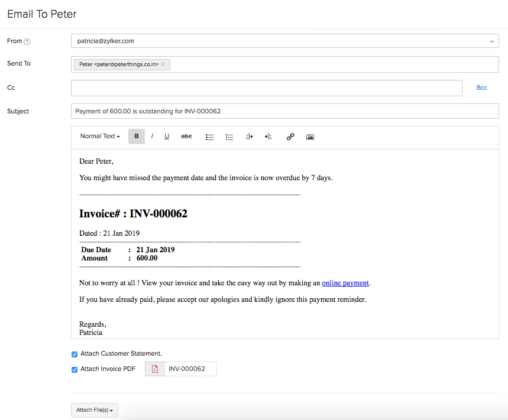Image resolution: width=508 pixels, height=420 pixels.
Task: Remove Peter from the Send To field
Action: (x=163, y=64)
